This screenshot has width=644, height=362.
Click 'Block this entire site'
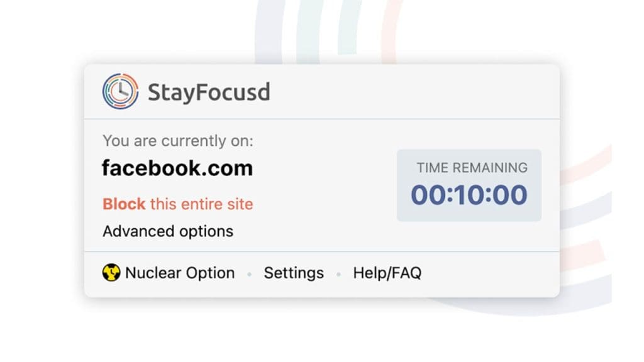(178, 204)
